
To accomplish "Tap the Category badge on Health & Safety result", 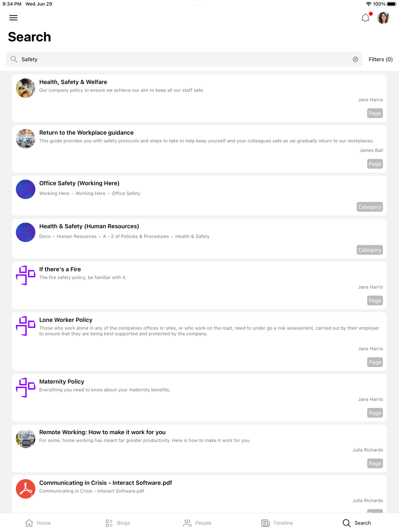I will click(x=370, y=250).
